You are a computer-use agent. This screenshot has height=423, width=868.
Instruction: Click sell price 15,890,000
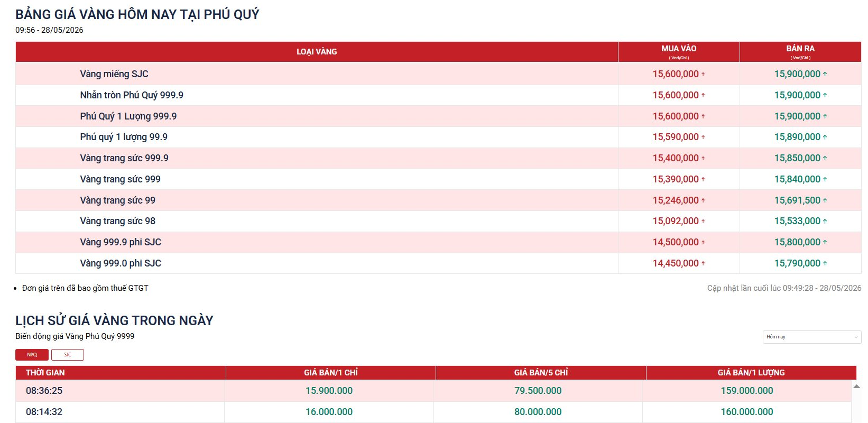(797, 137)
